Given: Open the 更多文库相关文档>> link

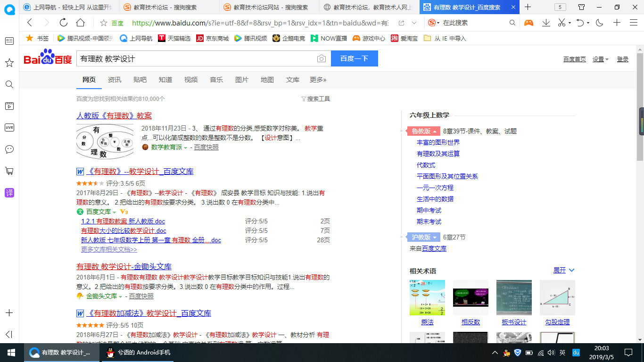Looking at the screenshot, I should [x=109, y=249].
